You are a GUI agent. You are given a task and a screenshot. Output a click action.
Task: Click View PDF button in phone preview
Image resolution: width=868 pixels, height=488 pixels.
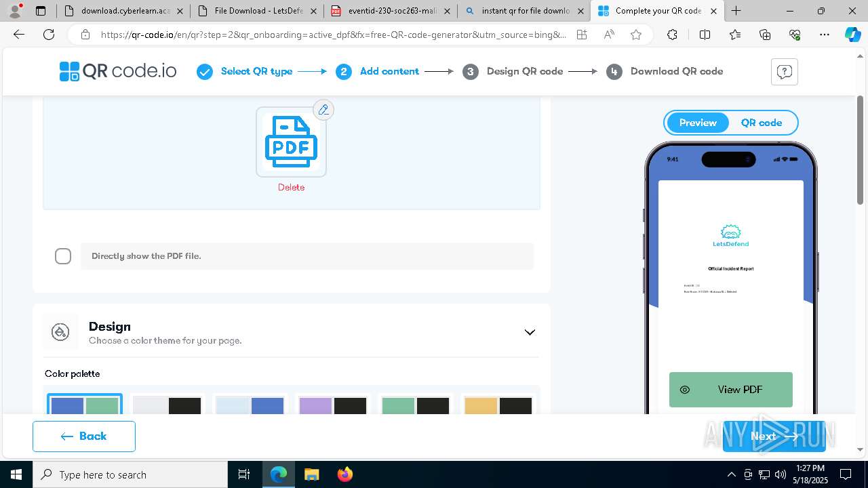[x=730, y=390]
